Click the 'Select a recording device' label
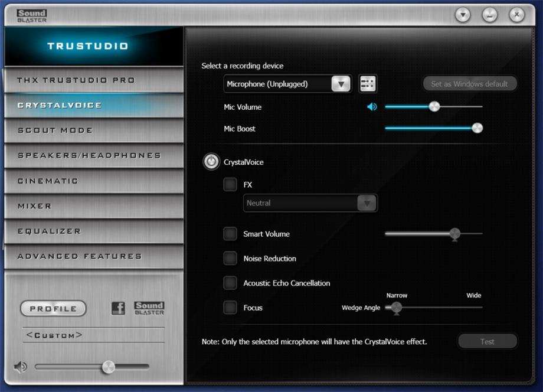Screen dimensions: 543x392 coord(243,66)
